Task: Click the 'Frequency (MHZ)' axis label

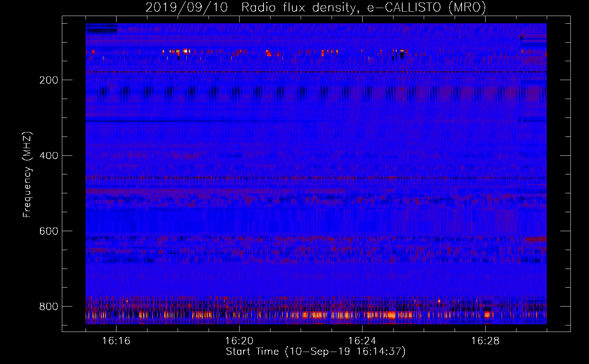Action: point(27,174)
